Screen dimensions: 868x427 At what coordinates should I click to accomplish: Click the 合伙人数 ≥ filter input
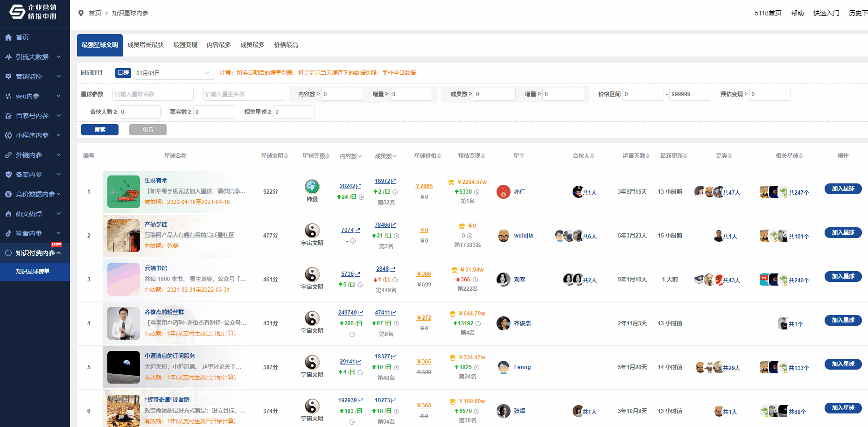coord(140,112)
